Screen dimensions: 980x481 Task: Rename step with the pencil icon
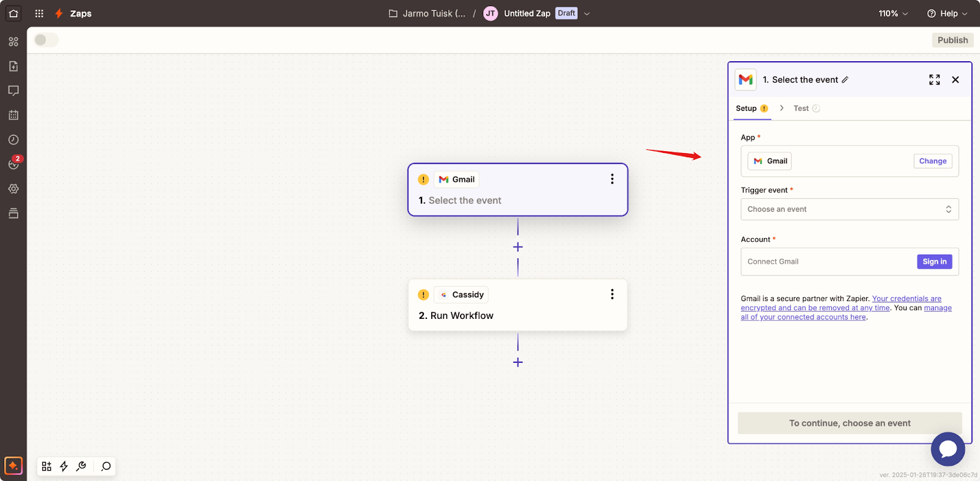(845, 80)
